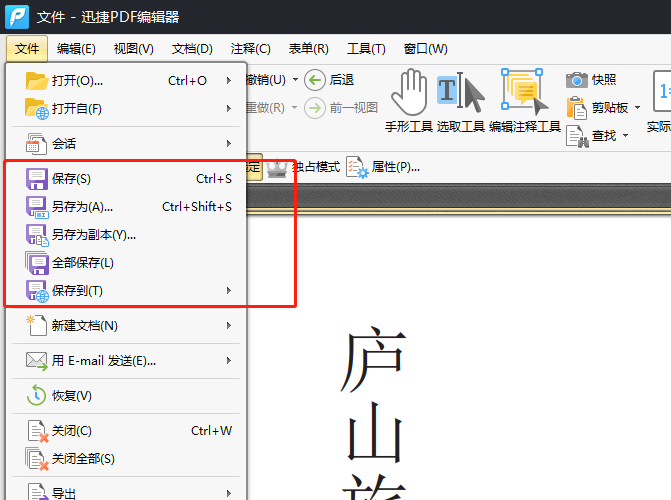Click the 属性(P)... gear document icon
This screenshot has width=671, height=500.
click(x=357, y=167)
